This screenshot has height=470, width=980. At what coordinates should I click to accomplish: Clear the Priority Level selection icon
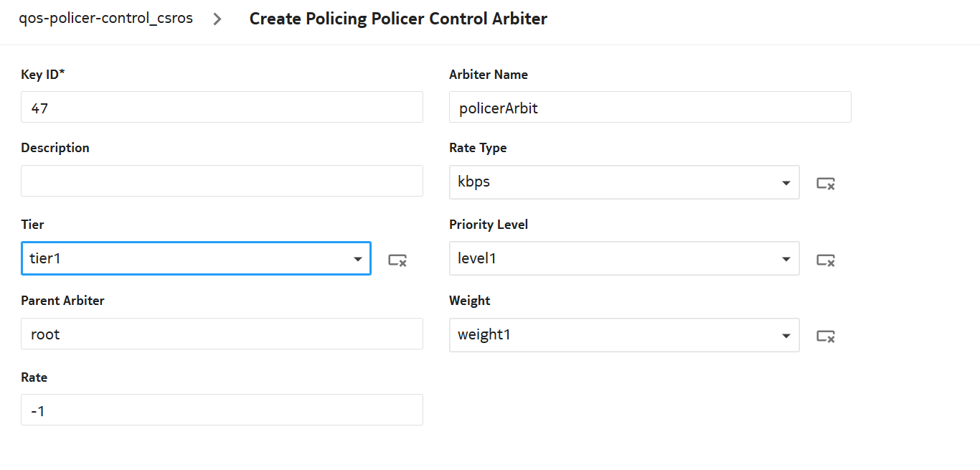pyautogui.click(x=826, y=260)
